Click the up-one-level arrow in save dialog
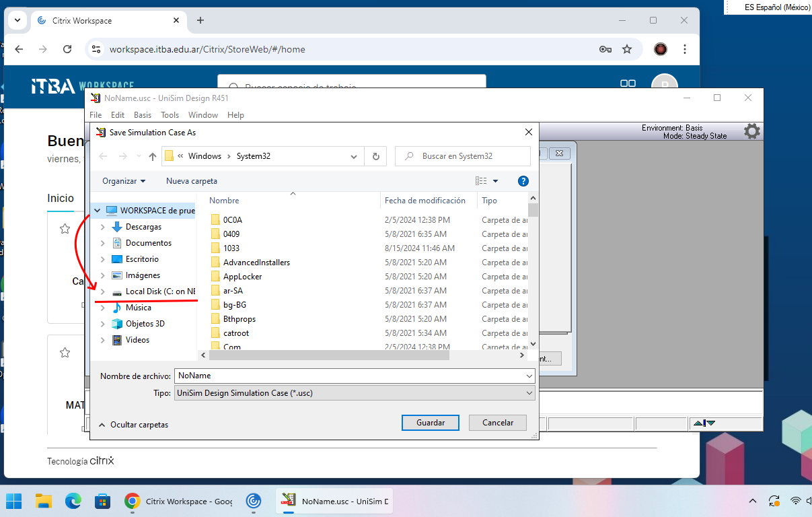This screenshot has height=517, width=812. pos(153,156)
